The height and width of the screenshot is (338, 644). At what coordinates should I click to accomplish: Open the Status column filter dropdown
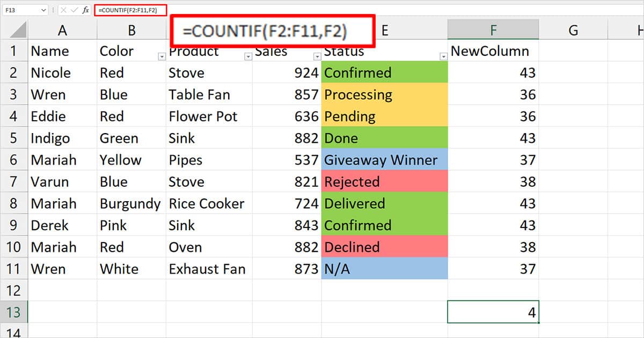point(443,56)
